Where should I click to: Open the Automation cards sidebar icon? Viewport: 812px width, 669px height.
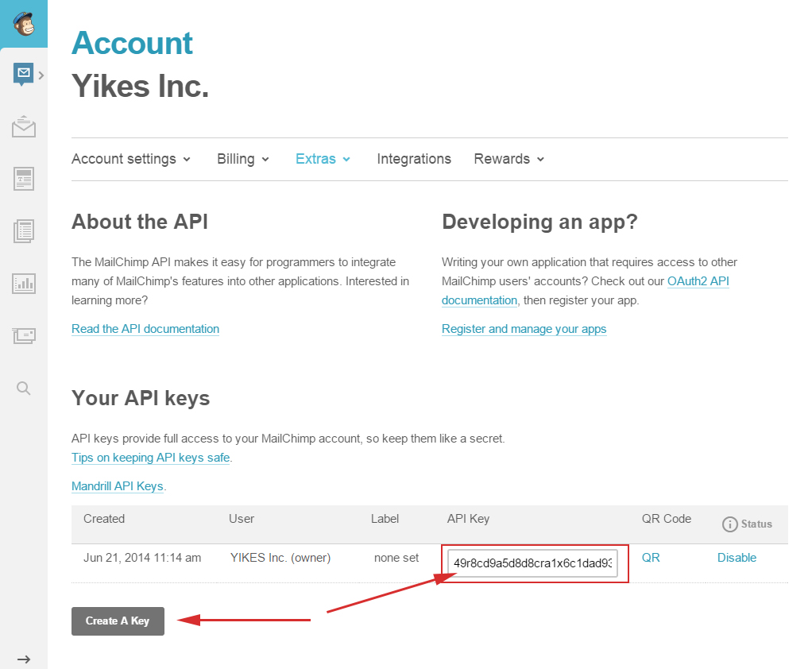24,336
